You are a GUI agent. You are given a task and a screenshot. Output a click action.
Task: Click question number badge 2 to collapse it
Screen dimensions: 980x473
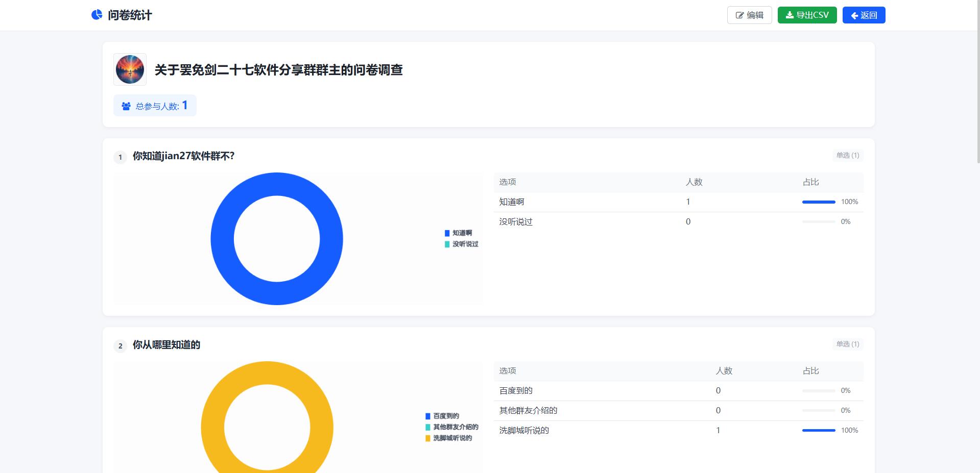click(120, 346)
